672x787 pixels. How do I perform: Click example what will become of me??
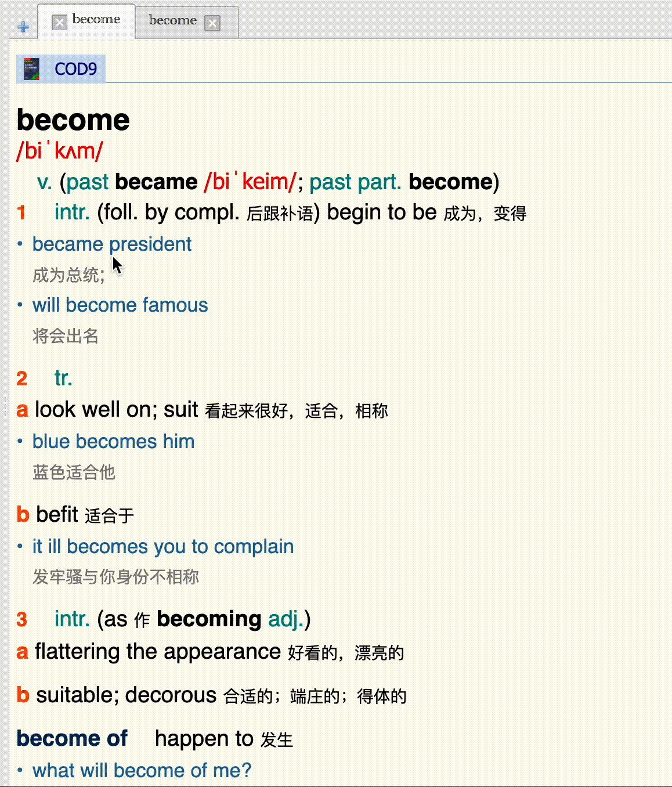142,771
